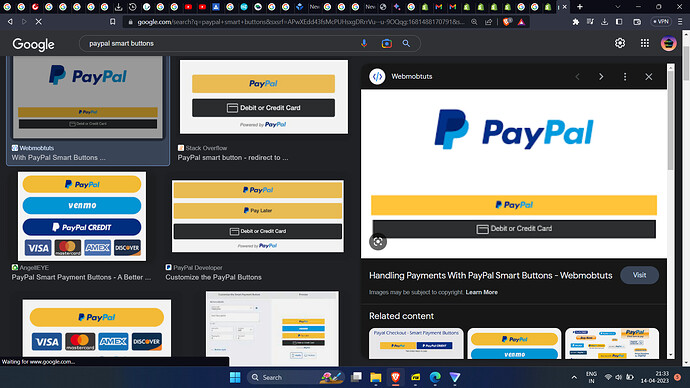Close the current active tab

pyautogui.click(x=565, y=7)
